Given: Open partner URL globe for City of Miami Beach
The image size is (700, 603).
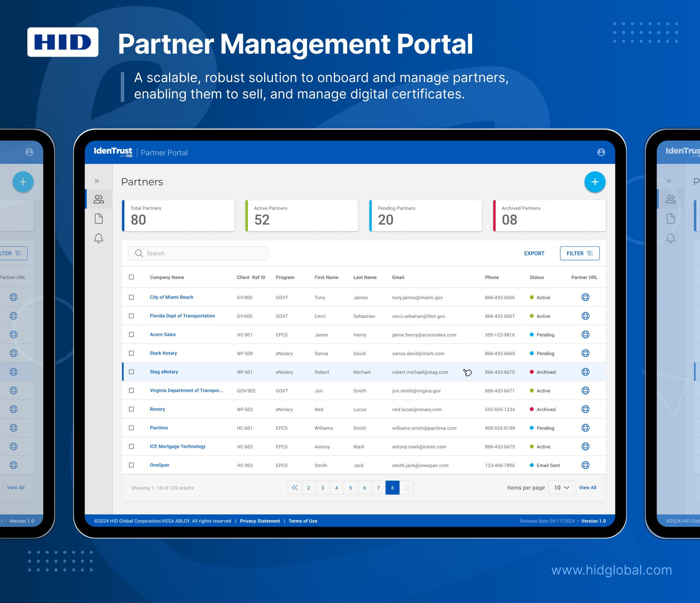Looking at the screenshot, I should 585,297.
